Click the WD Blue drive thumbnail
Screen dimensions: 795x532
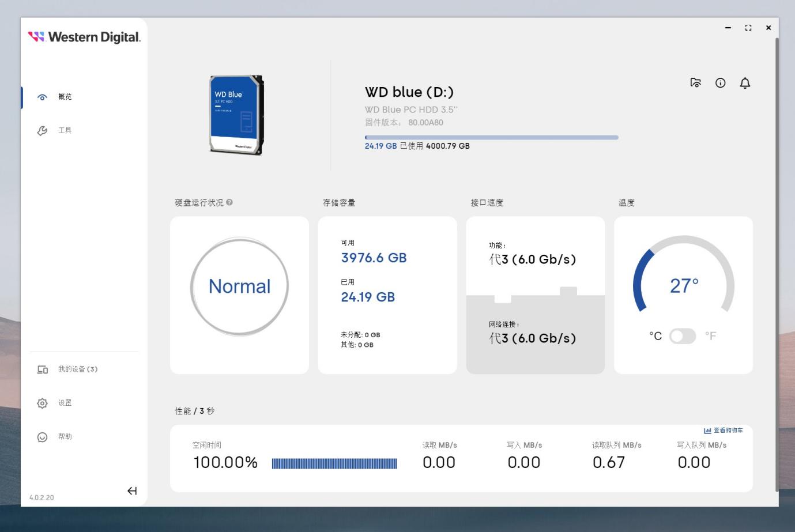pyautogui.click(x=236, y=115)
